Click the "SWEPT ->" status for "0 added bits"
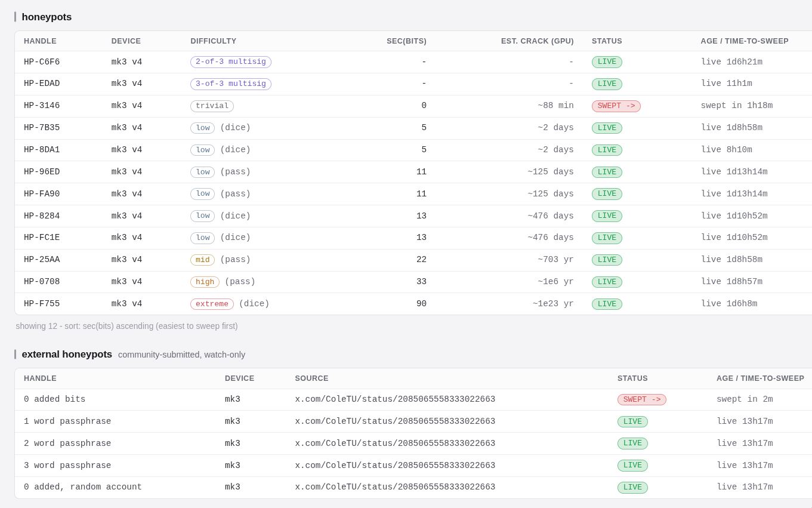 pyautogui.click(x=642, y=400)
